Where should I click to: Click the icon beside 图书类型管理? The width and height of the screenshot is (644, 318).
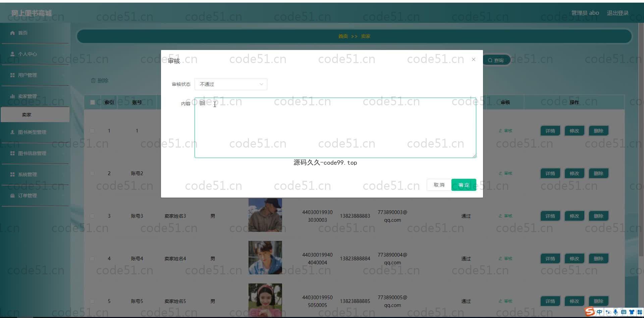(x=12, y=132)
